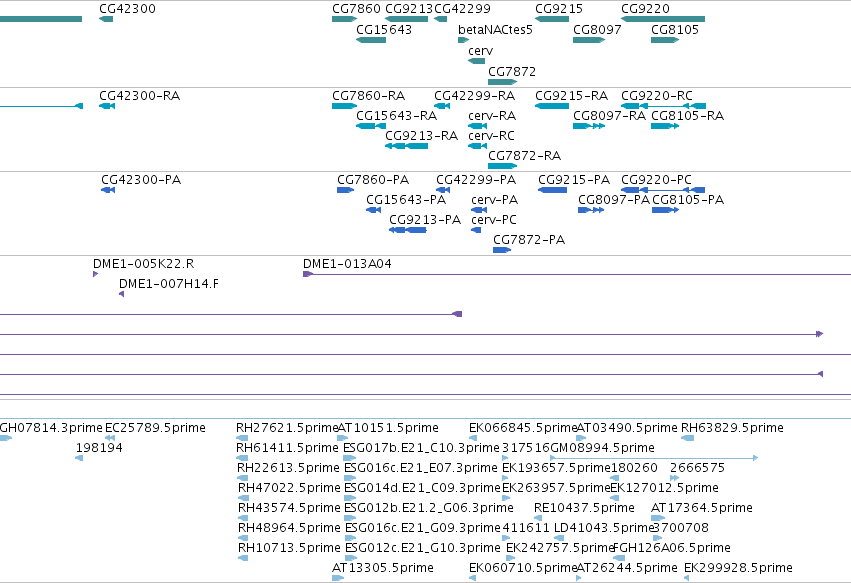Viewport: 851px width, 583px height.
Task: Click the cerv-RA transcript glyph
Action: point(478,126)
